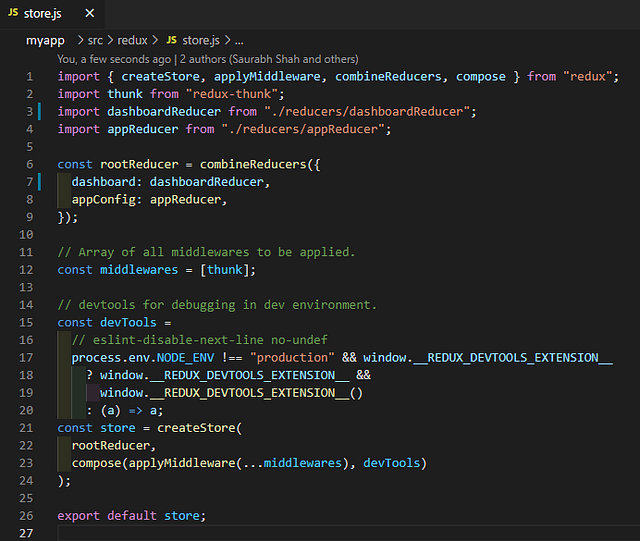This screenshot has width=640, height=541.
Task: Click the blue git change marker beside line 3
Action: coord(40,111)
